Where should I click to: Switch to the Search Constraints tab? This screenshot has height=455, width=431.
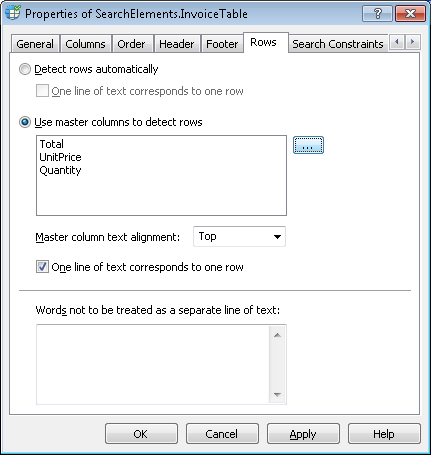click(338, 44)
